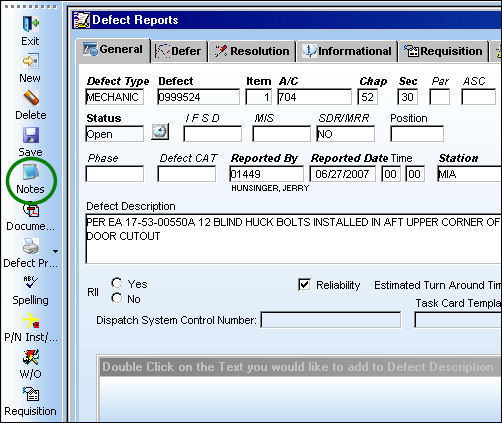This screenshot has width=502, height=423.
Task: Open P/N Install airplane icon
Action: click(31, 320)
